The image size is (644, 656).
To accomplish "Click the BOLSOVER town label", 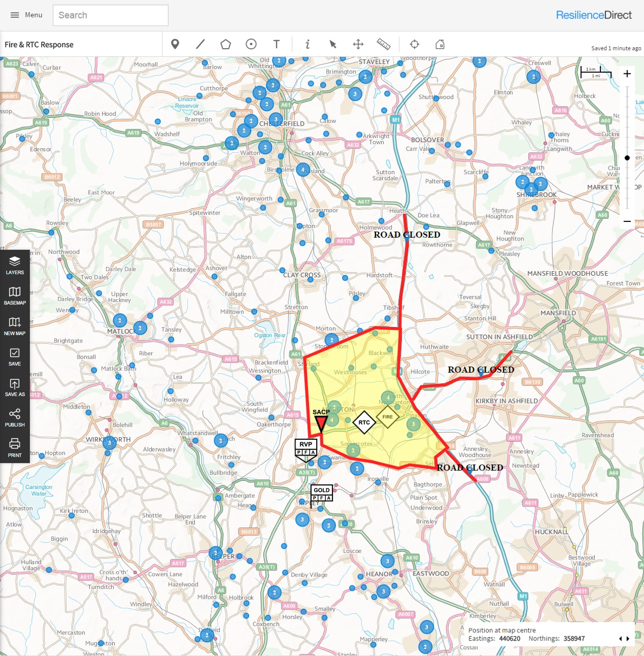I will tap(427, 139).
